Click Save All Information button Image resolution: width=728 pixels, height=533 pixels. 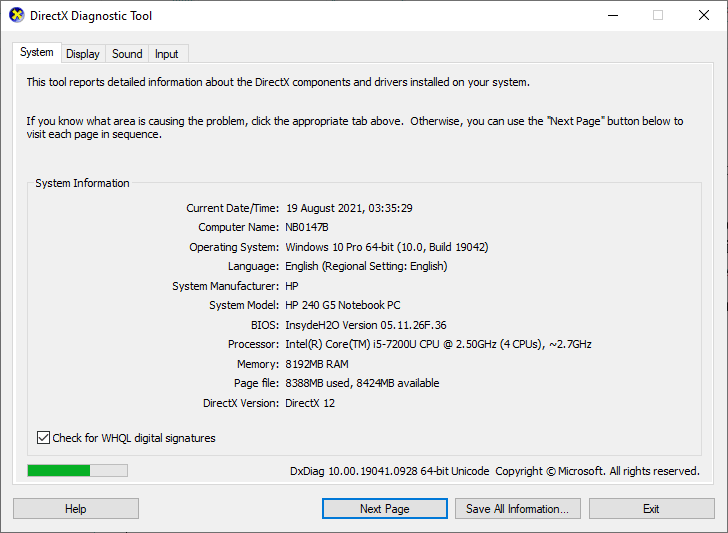pyautogui.click(x=517, y=509)
